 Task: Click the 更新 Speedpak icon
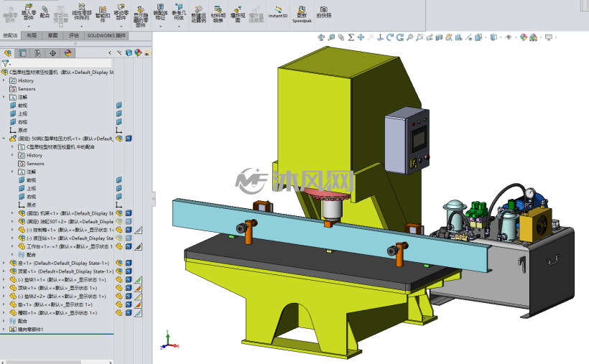coord(302,14)
